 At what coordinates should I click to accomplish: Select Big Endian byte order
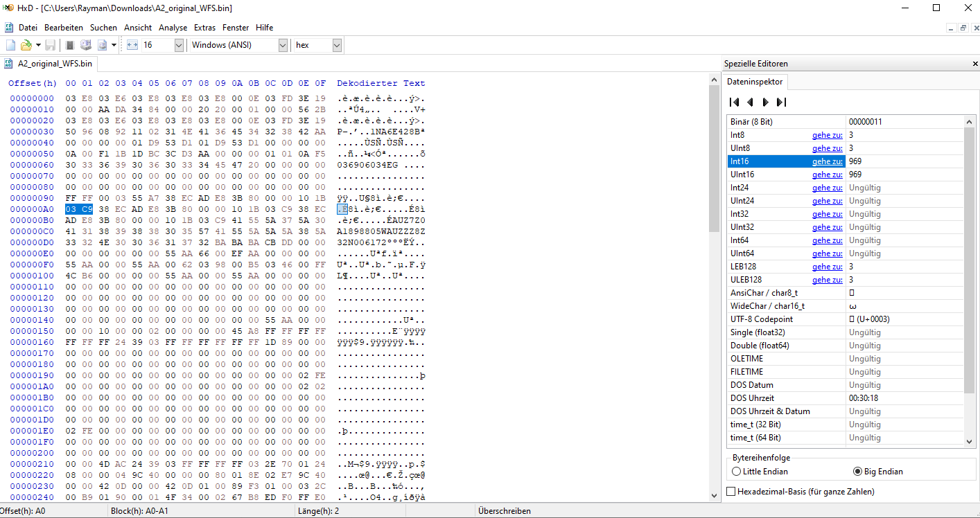(x=858, y=472)
